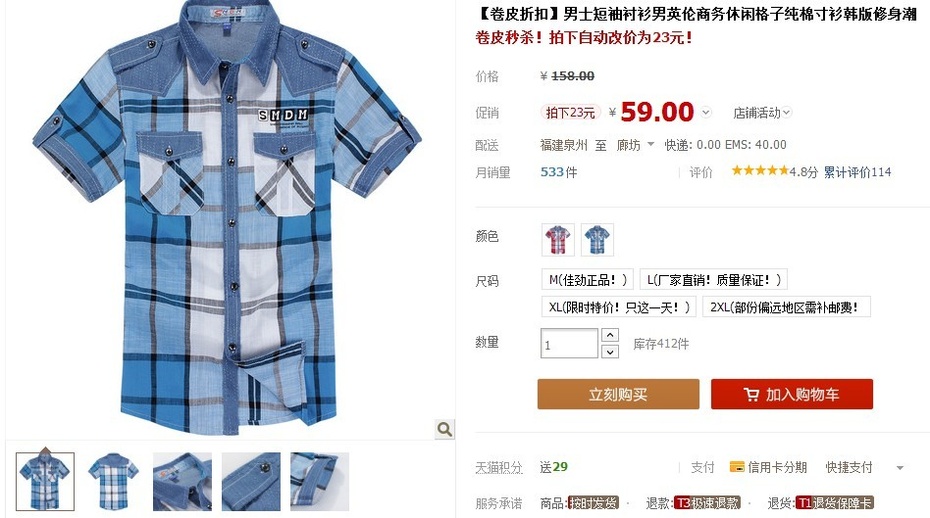Expand the payment options arrow after 快捷支付
The height and width of the screenshot is (518, 930).
[x=900, y=468]
